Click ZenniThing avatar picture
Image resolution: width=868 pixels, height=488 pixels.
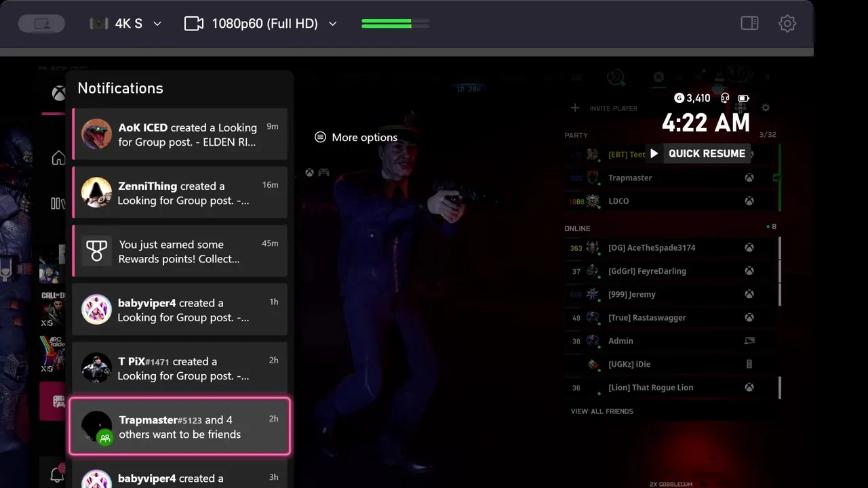click(96, 192)
